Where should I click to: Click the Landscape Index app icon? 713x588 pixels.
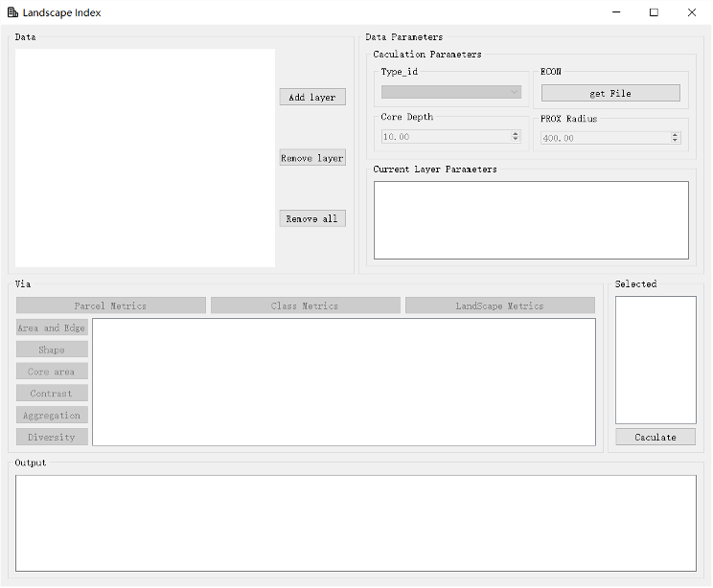12,12
